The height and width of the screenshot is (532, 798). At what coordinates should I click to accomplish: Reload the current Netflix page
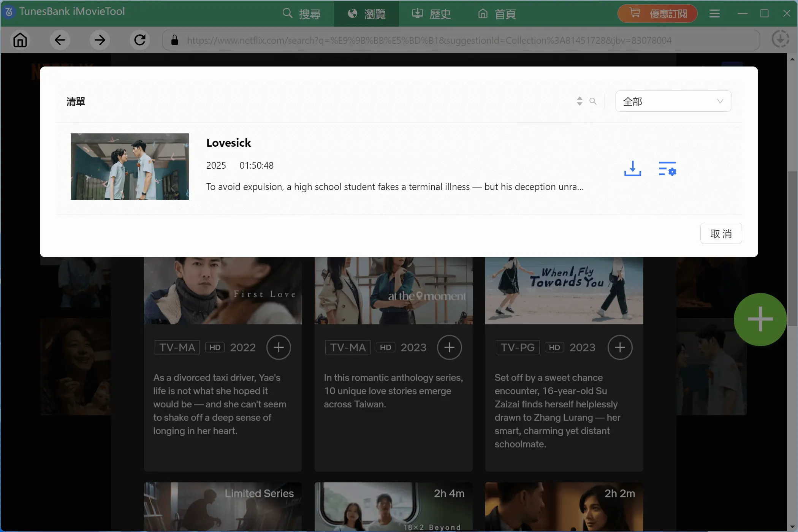[139, 40]
